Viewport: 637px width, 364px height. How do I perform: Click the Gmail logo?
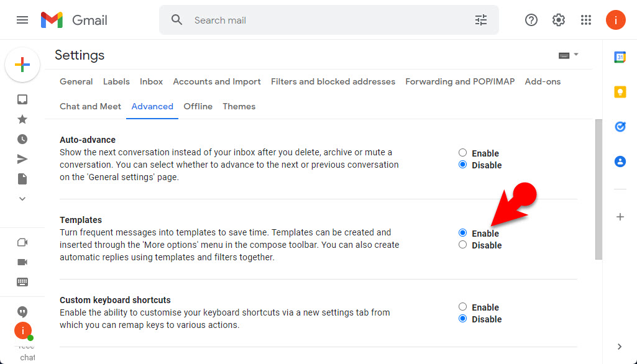[x=74, y=20]
